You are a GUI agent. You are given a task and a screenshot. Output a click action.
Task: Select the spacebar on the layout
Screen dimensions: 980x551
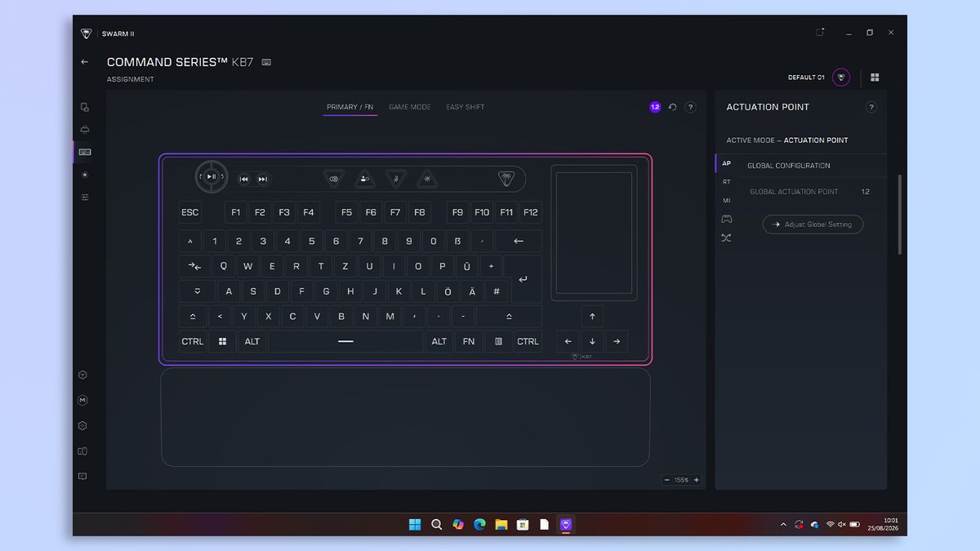[345, 341]
